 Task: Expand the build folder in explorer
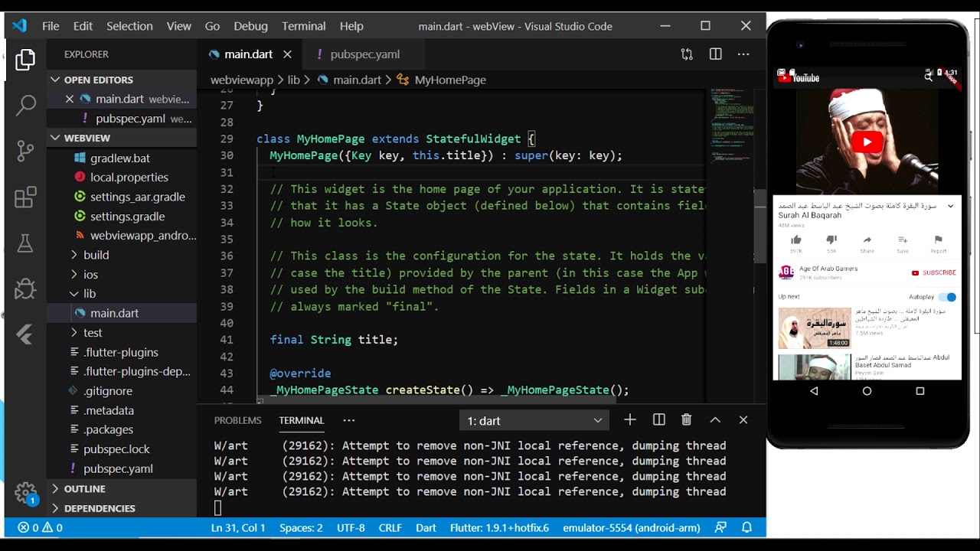[96, 255]
